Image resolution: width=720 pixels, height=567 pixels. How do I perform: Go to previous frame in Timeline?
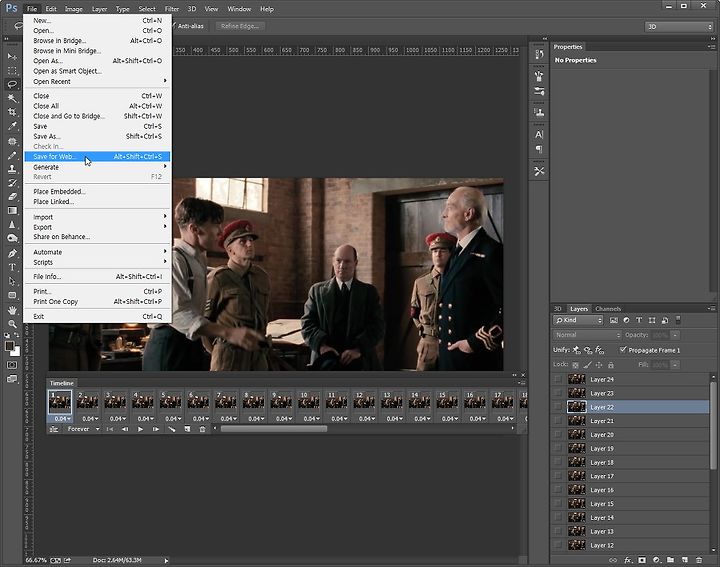(x=125, y=429)
